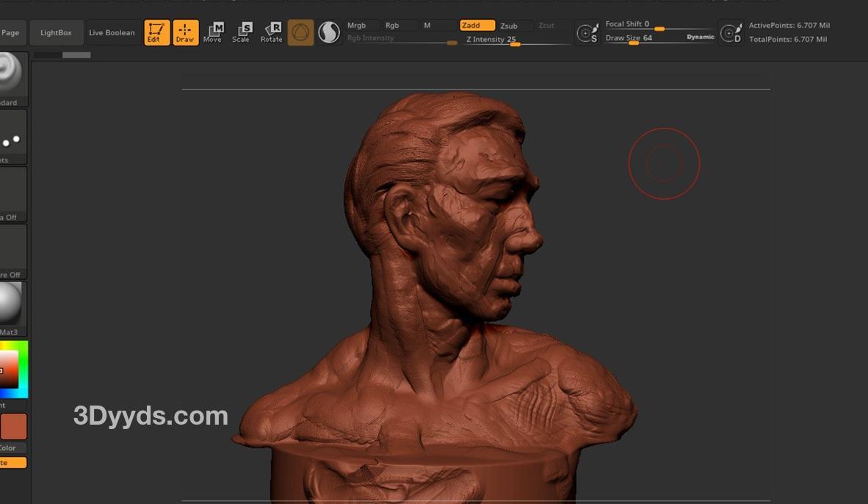Image resolution: width=868 pixels, height=504 pixels.
Task: Pick the Rotate tool
Action: tap(272, 32)
